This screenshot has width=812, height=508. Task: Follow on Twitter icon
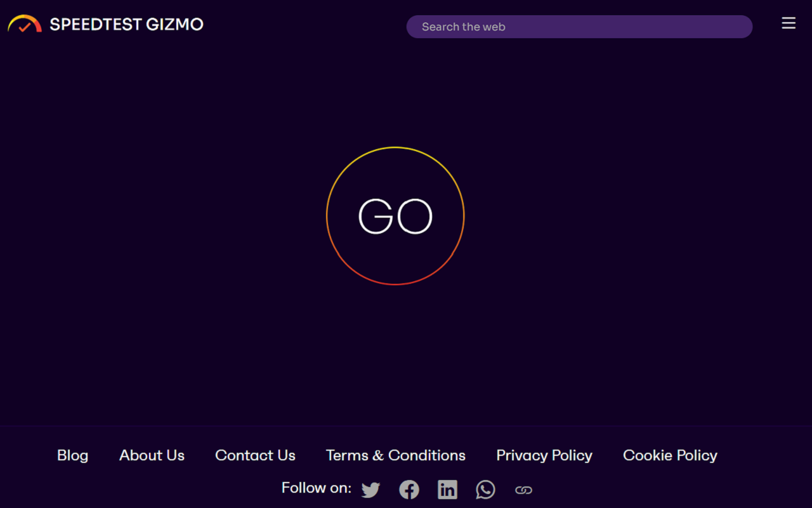pyautogui.click(x=371, y=490)
